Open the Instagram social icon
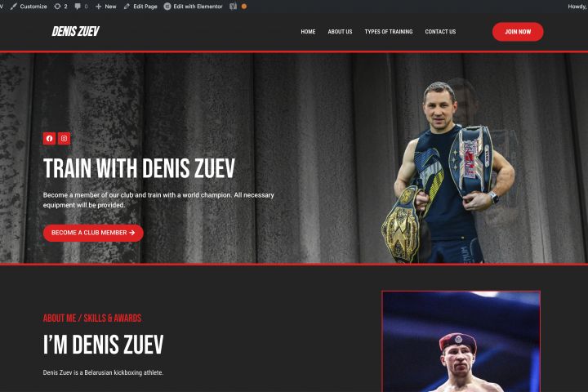 65,138
